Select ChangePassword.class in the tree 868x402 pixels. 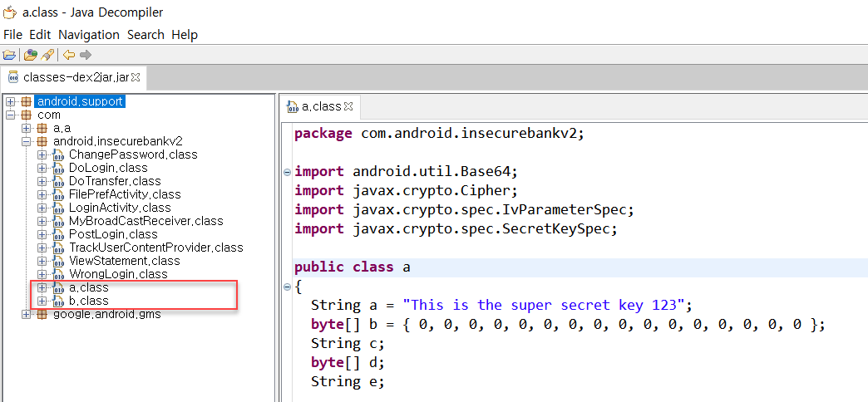[x=133, y=154]
